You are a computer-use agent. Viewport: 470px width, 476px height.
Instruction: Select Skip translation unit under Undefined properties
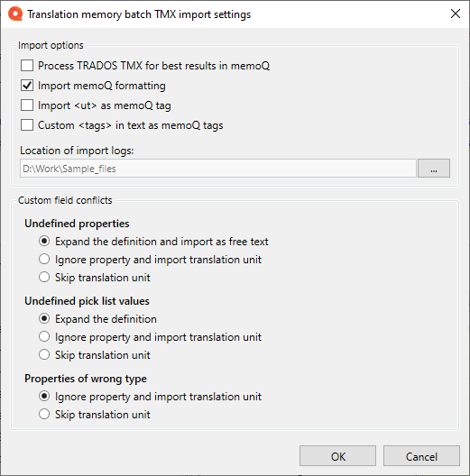(44, 277)
